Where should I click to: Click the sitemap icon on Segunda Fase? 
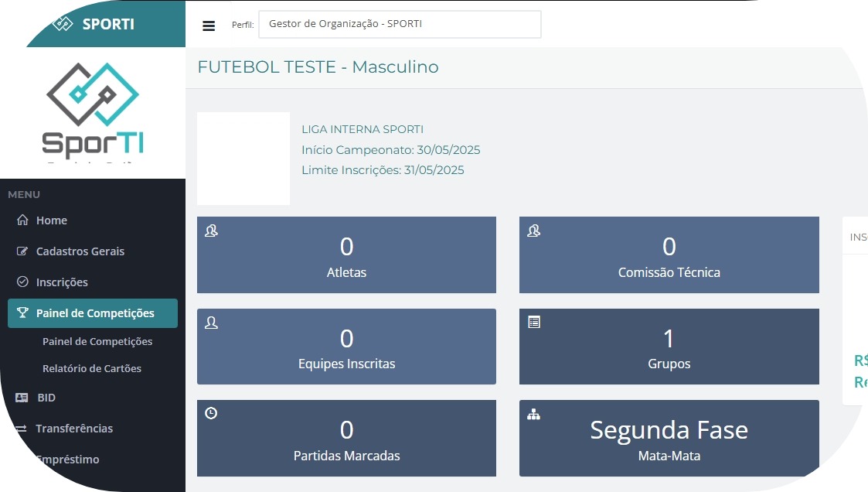(x=533, y=414)
